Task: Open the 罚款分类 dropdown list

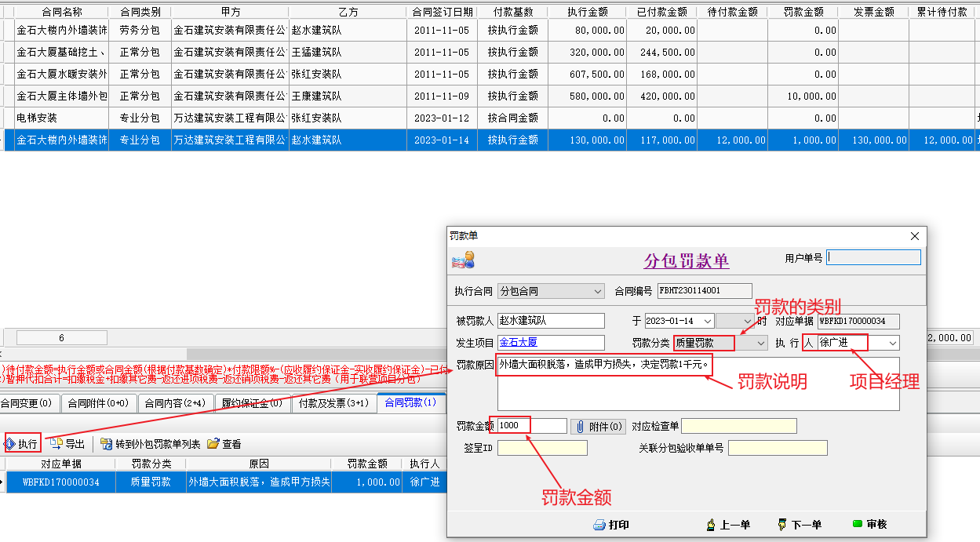Action: 760,343
